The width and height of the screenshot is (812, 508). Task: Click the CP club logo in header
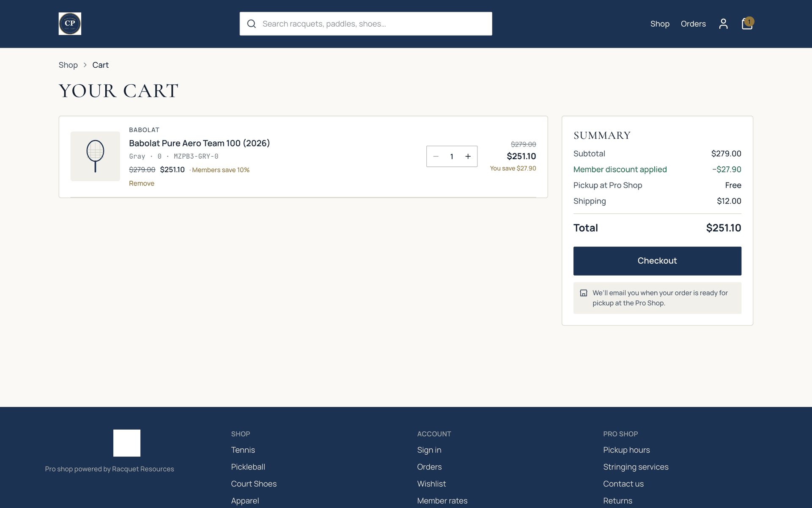(70, 24)
